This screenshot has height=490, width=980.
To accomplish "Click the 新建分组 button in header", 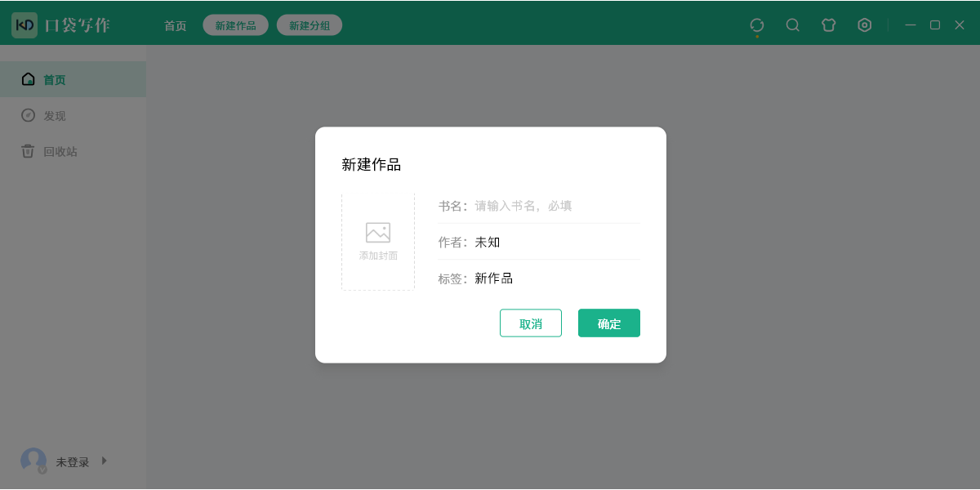I will (x=309, y=24).
